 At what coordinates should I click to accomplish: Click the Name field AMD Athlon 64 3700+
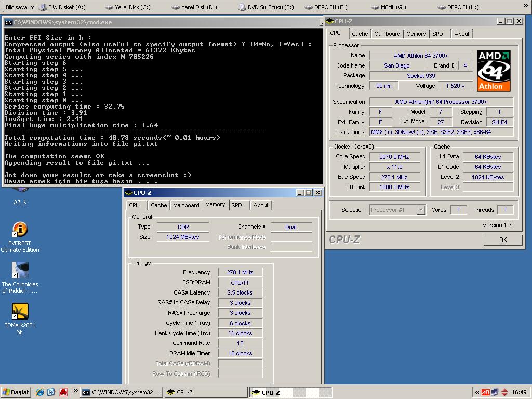421,56
